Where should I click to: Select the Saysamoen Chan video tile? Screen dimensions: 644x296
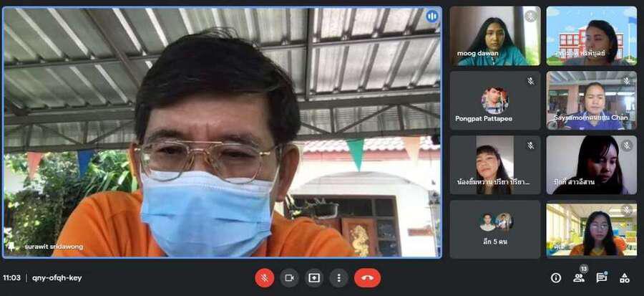point(591,100)
